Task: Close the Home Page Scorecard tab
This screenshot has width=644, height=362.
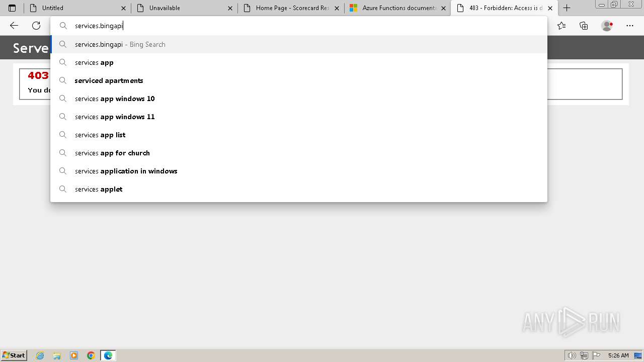Action: pos(337,8)
